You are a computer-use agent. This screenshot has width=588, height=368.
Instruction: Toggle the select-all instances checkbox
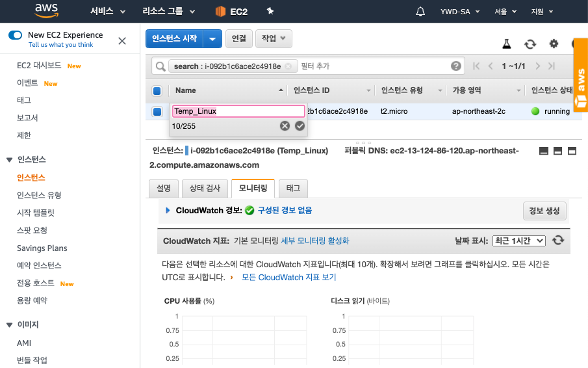(157, 90)
